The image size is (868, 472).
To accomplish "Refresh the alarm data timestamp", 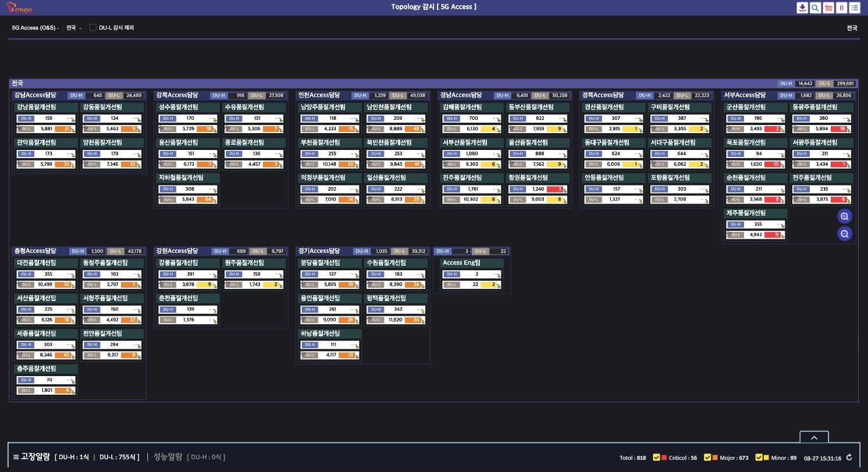I will [849, 458].
